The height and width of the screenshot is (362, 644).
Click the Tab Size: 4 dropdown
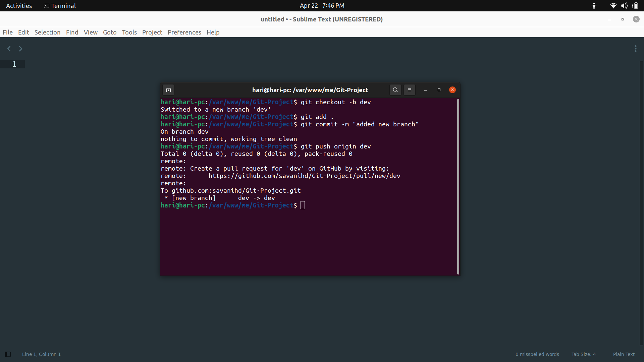click(x=584, y=354)
